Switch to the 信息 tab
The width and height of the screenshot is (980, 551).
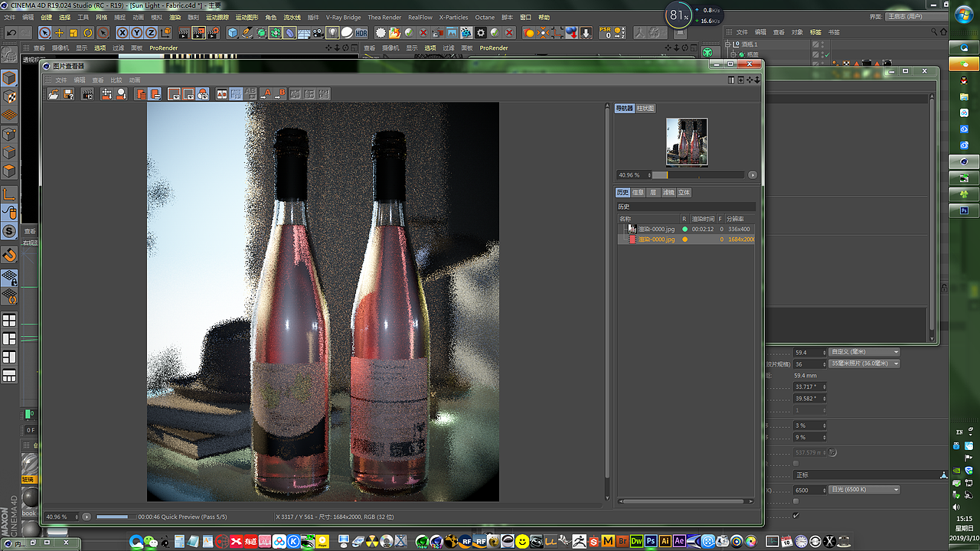click(639, 192)
